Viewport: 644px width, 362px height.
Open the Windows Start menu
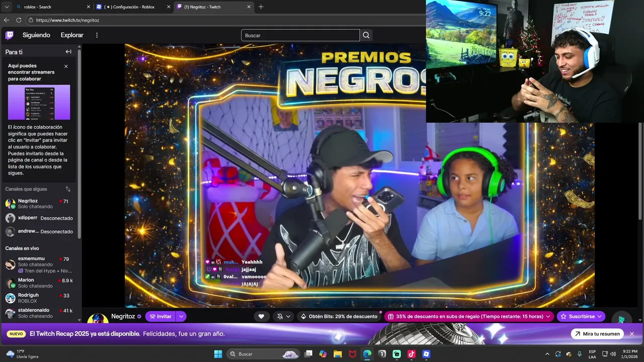[218, 354]
